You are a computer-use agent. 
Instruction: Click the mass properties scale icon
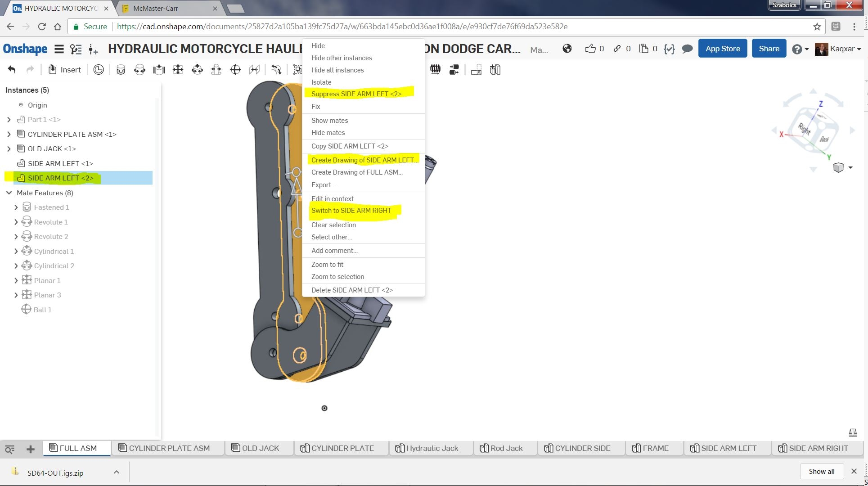click(x=852, y=432)
